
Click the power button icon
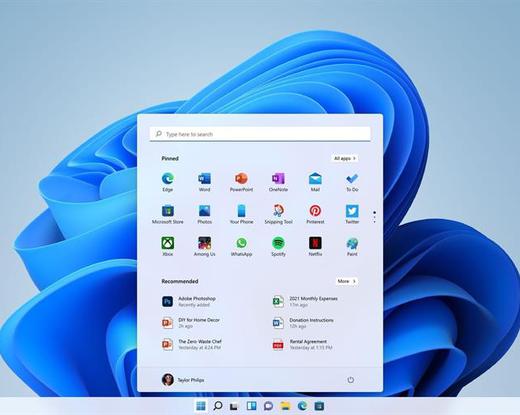pos(350,380)
